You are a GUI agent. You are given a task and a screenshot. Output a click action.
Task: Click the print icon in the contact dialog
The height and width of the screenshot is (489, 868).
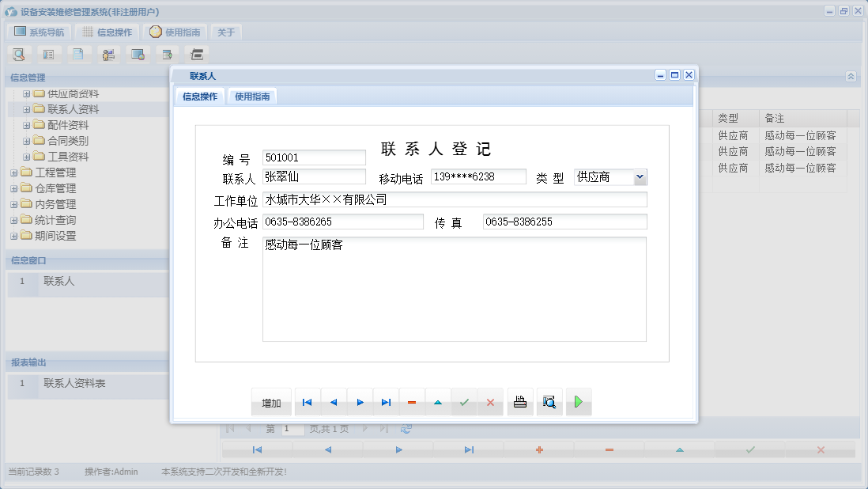click(519, 402)
